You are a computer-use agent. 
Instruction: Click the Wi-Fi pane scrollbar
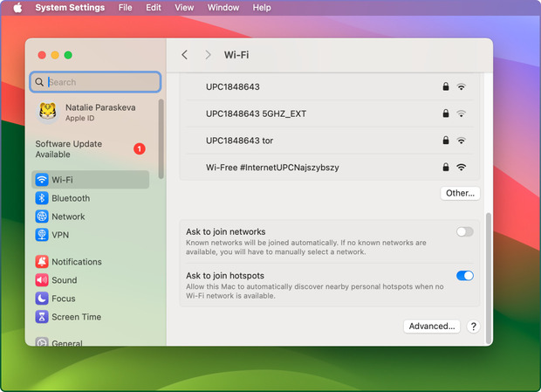(489, 279)
